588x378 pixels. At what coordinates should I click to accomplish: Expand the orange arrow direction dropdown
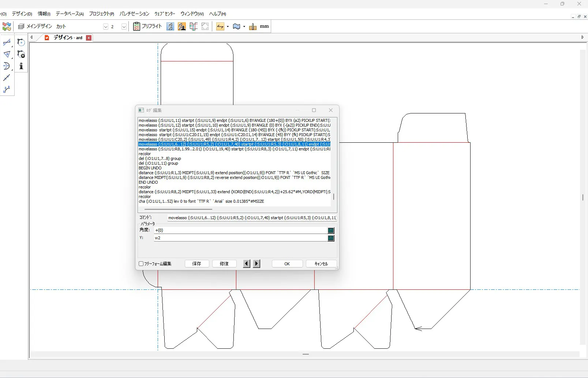coord(228,27)
